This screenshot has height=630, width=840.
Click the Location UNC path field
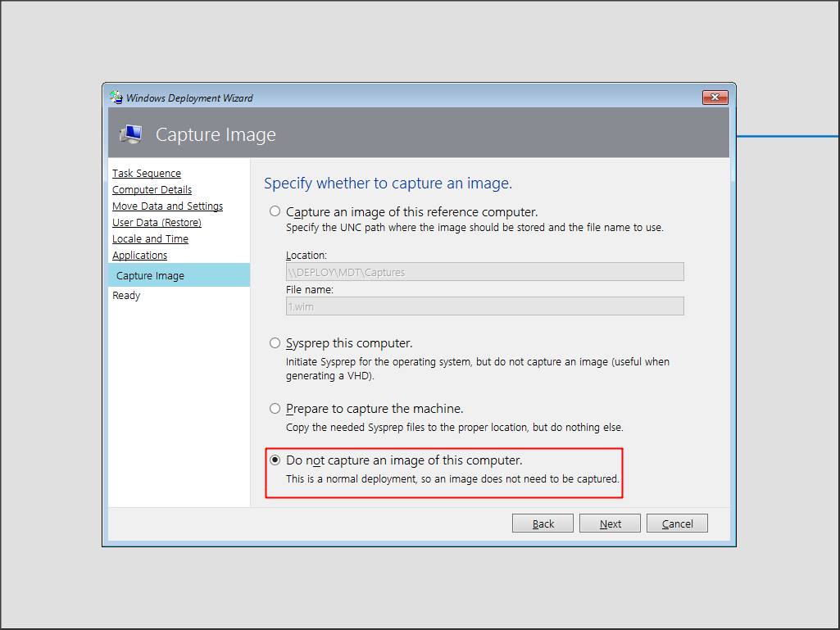(484, 272)
